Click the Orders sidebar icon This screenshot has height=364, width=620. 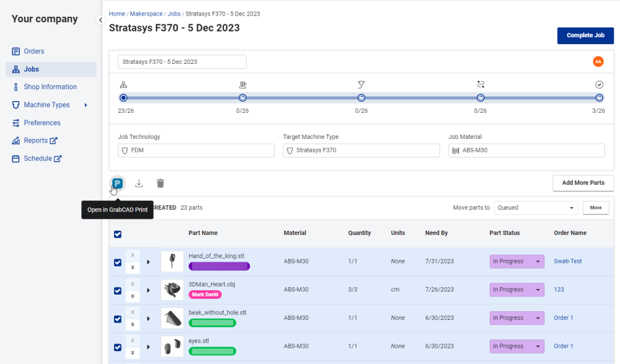click(16, 51)
